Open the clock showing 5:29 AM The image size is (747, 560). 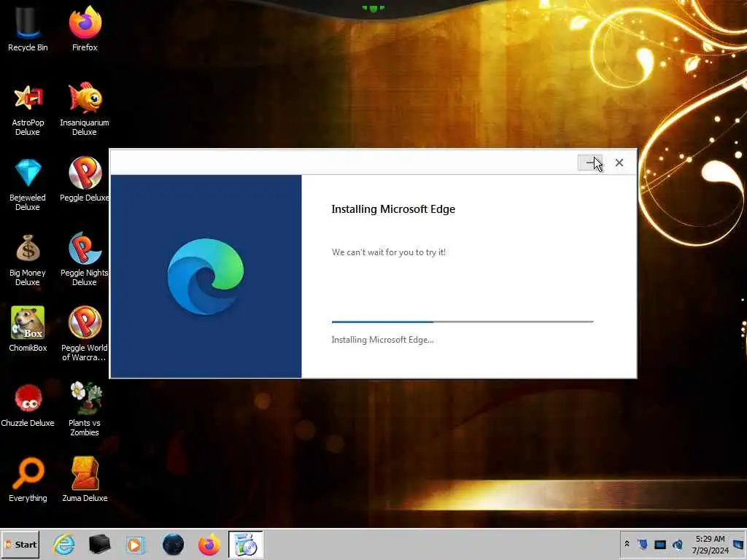coord(710,544)
